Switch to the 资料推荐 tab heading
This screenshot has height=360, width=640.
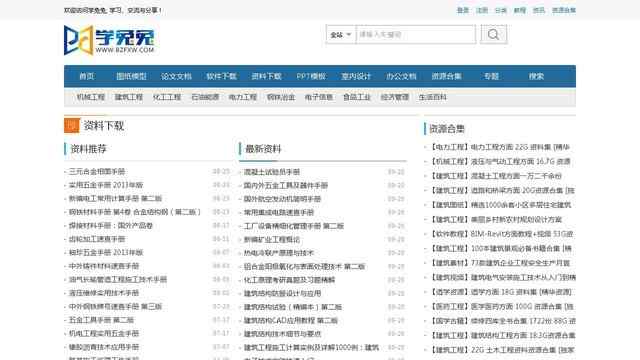click(89, 149)
